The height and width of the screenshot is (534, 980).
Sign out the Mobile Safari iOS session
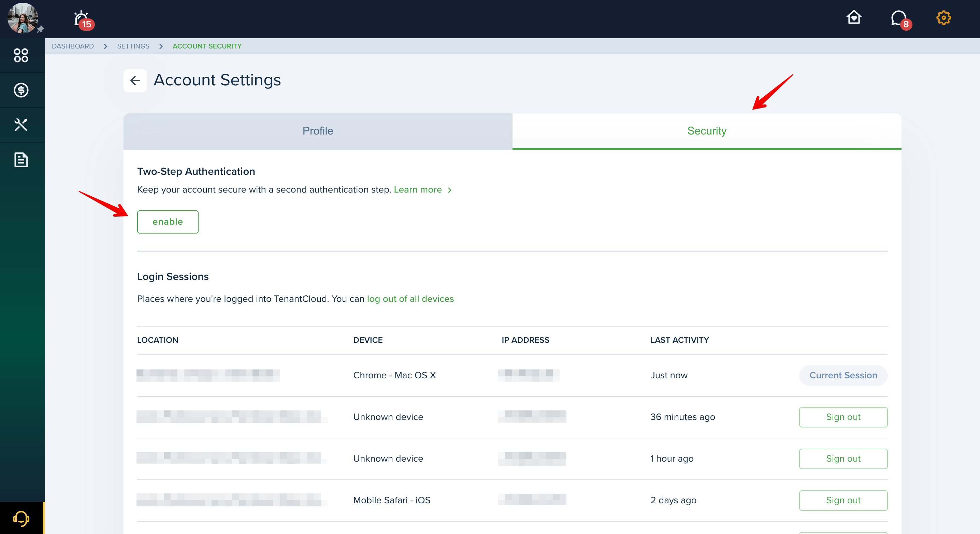tap(844, 501)
